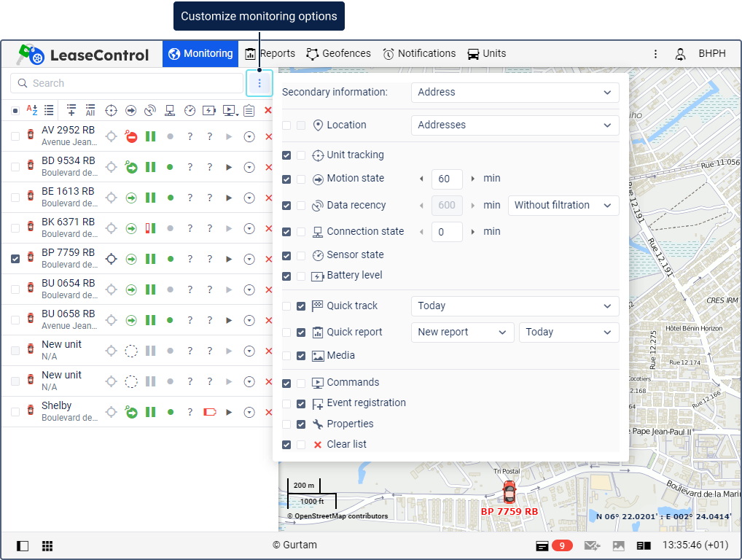Click the user account icon beside BHPH

[x=680, y=54]
